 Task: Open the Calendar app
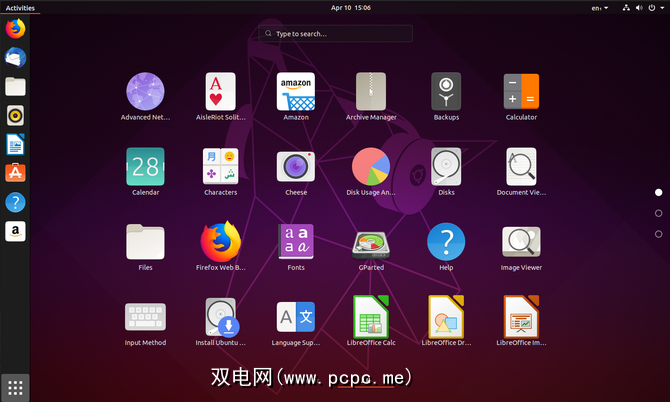145,167
